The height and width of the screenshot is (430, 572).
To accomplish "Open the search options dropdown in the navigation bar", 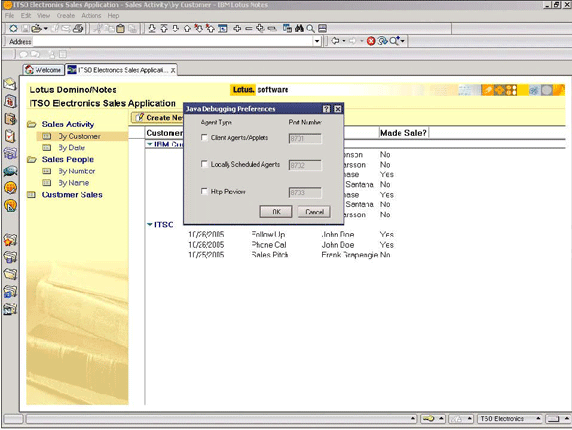I will point(403,41).
